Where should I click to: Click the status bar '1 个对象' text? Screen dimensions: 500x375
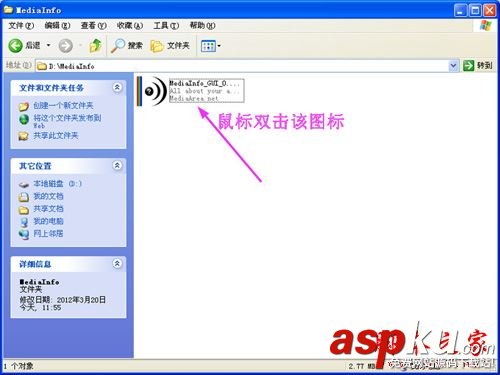(x=19, y=366)
